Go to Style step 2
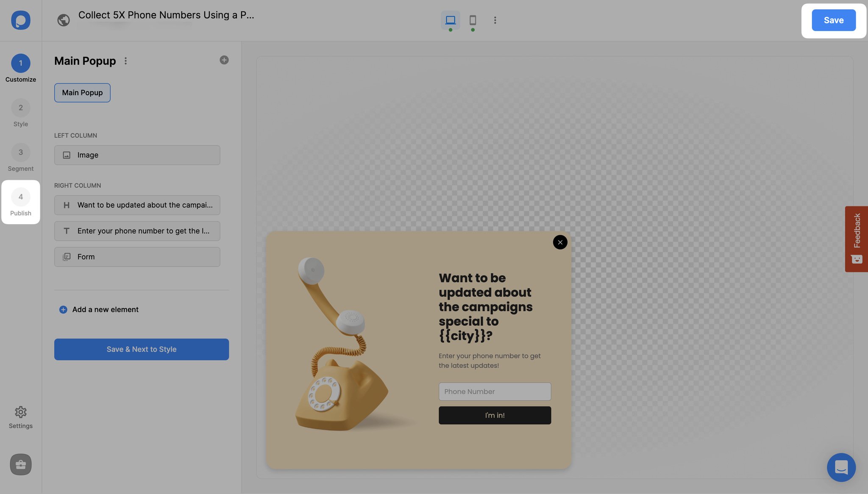Viewport: 868px width, 494px height. [x=21, y=113]
